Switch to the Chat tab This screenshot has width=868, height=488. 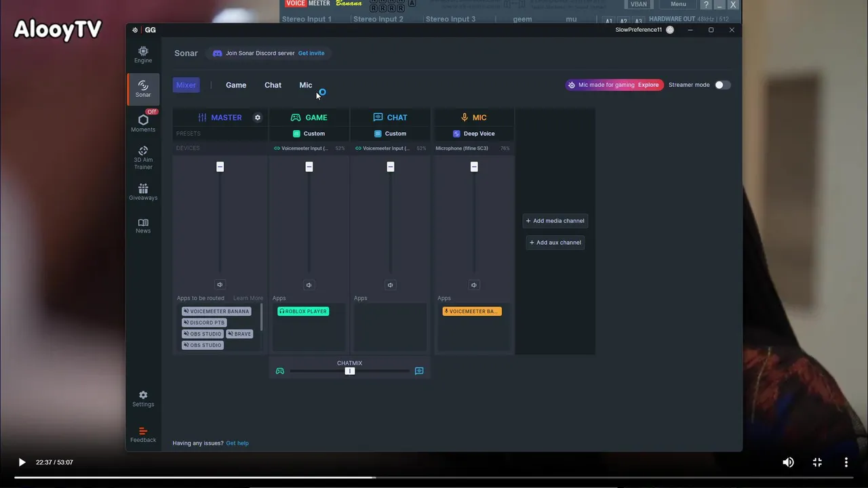[x=273, y=85]
